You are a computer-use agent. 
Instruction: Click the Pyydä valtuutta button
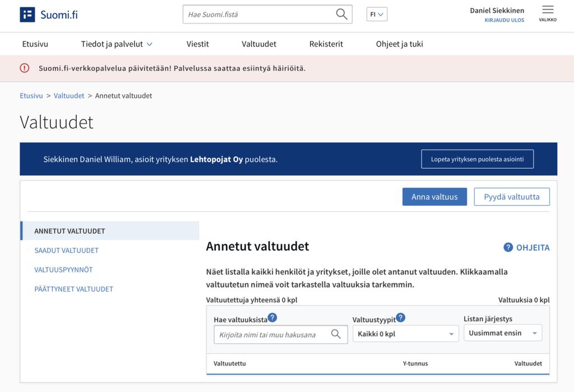[x=512, y=197]
